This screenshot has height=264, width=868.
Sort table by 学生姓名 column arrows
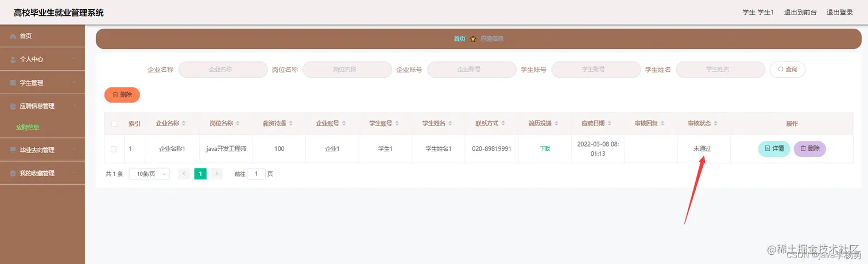[x=451, y=124]
